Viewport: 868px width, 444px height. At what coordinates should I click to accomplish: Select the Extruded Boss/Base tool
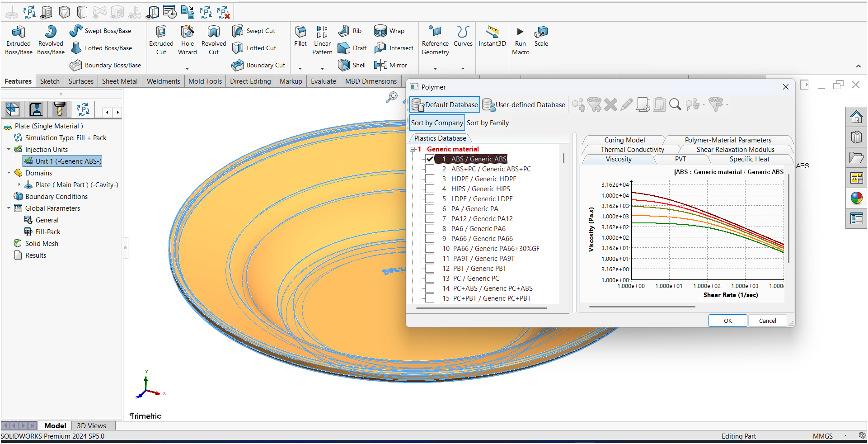click(19, 40)
